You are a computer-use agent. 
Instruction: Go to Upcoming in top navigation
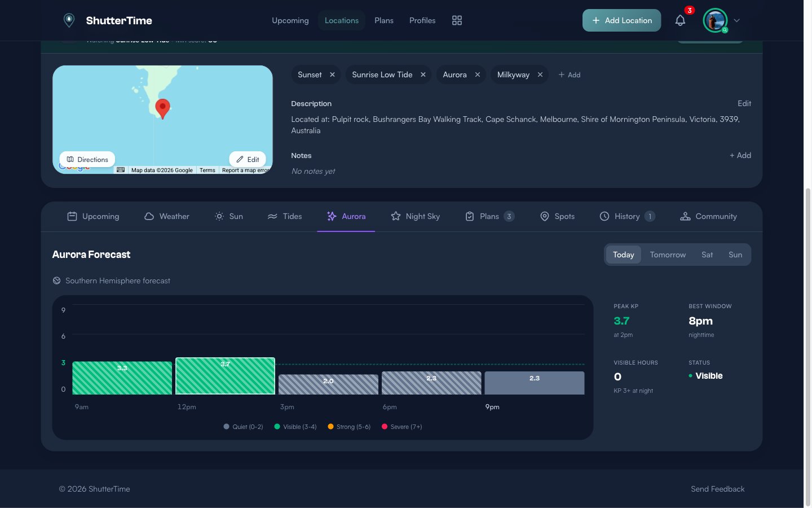pos(290,20)
